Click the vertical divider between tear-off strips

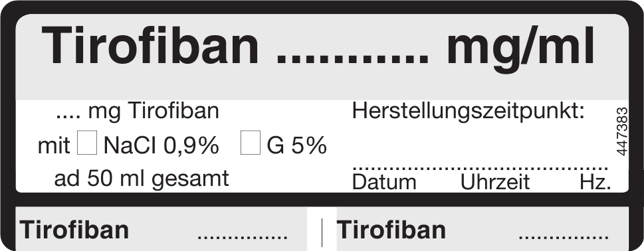(x=322, y=232)
